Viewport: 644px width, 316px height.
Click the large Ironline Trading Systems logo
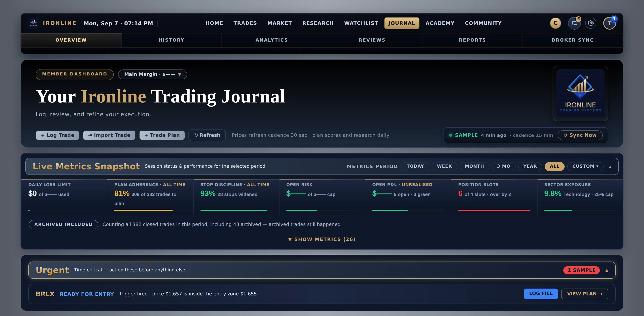click(580, 93)
